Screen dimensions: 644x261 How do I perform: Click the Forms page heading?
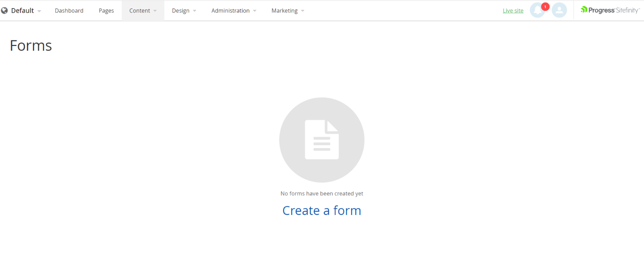[x=31, y=46]
